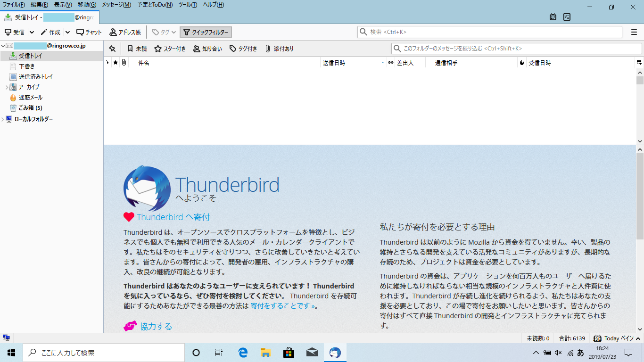Open the column picker icon
Viewport: 644px width, 362px height.
(639, 62)
